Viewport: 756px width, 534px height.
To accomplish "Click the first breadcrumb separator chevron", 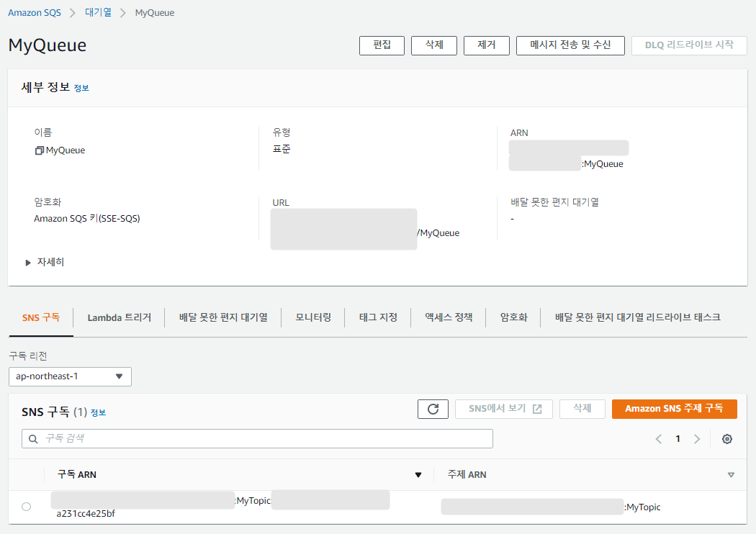I will [73, 13].
